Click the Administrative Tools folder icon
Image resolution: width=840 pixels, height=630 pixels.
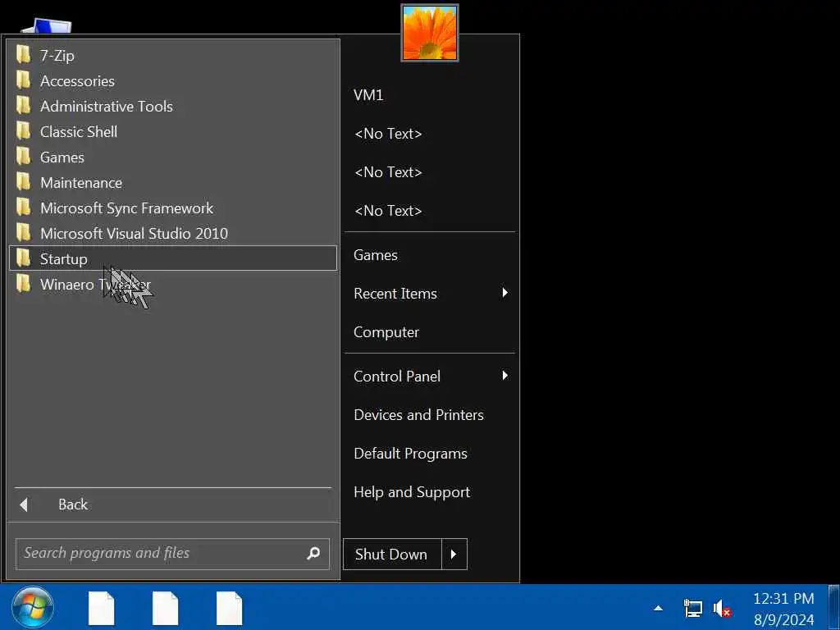24,106
